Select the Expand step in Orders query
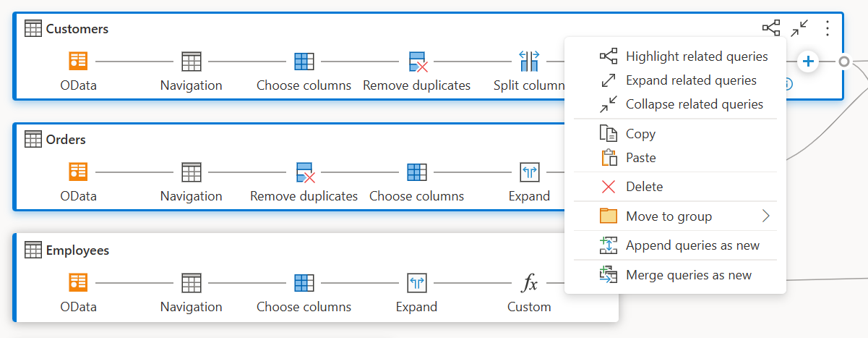 (x=529, y=172)
